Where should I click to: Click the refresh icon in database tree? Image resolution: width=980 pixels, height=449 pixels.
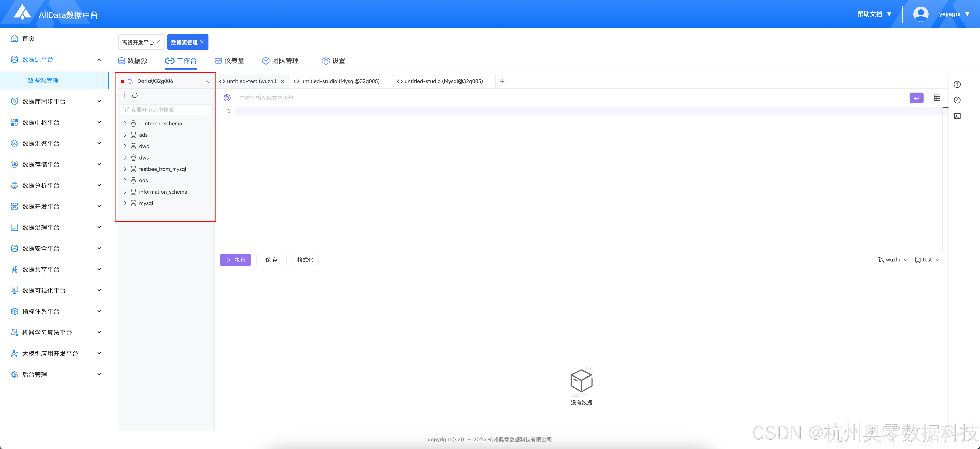135,95
